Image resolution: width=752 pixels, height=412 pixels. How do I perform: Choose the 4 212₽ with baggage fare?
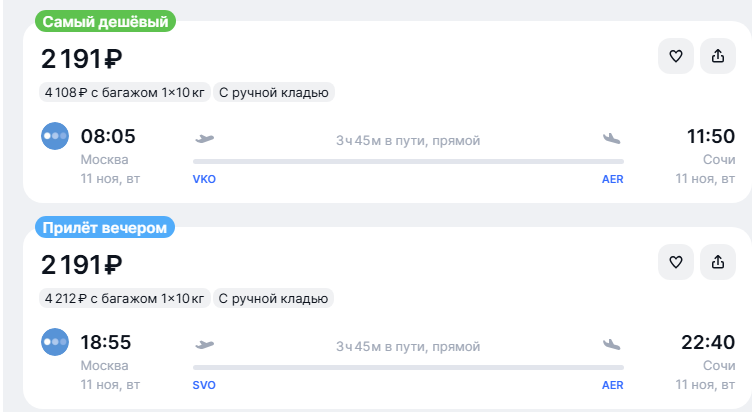coord(125,298)
